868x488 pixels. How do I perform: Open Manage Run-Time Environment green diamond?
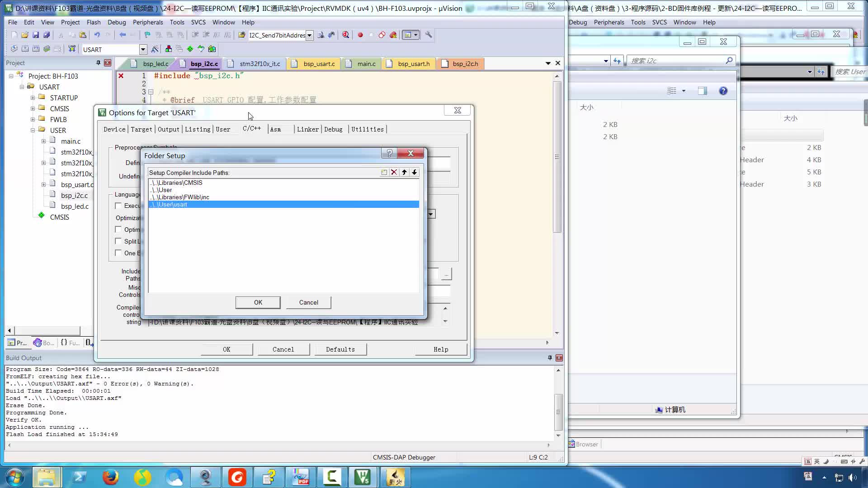tap(190, 49)
